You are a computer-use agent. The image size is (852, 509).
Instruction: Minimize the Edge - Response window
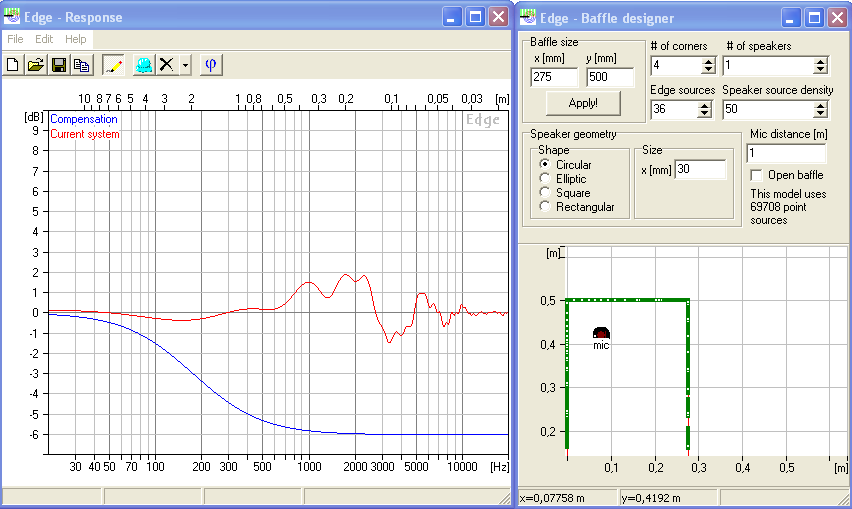coord(451,17)
